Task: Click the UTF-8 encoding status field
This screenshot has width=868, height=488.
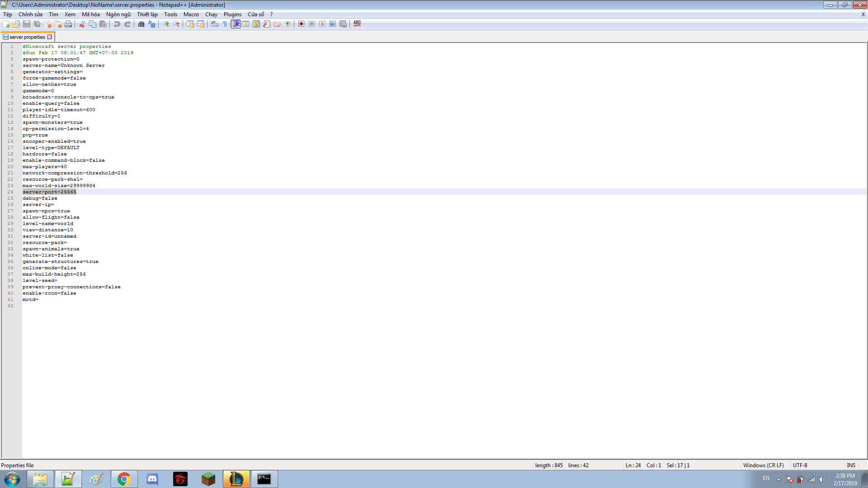Action: point(800,465)
